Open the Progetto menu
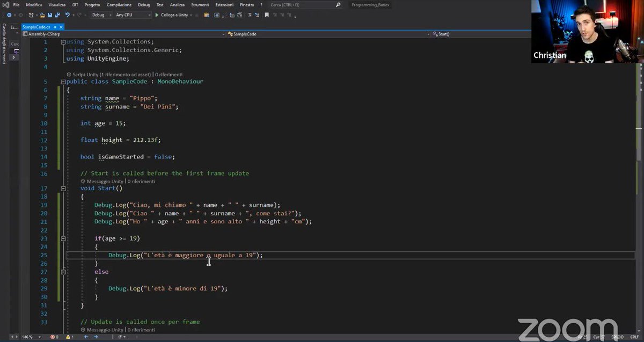This screenshot has height=342, width=644. click(x=92, y=4)
